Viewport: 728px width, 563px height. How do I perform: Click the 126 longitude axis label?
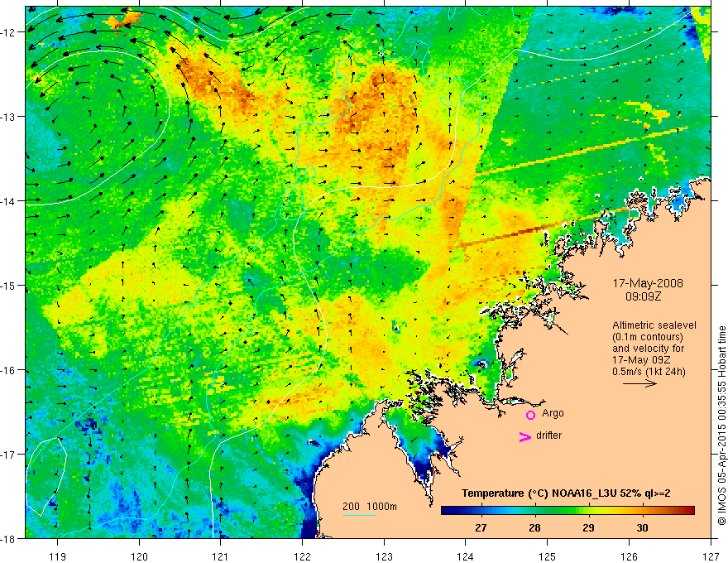(x=629, y=556)
